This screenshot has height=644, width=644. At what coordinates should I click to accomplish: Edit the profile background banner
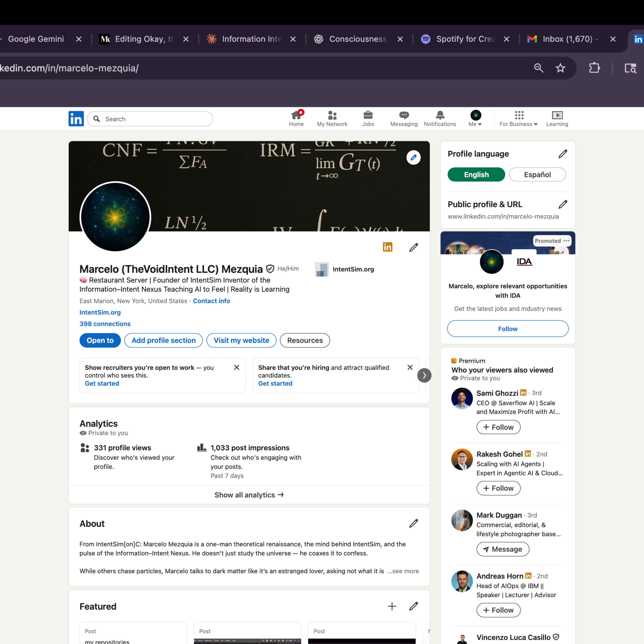pyautogui.click(x=413, y=157)
